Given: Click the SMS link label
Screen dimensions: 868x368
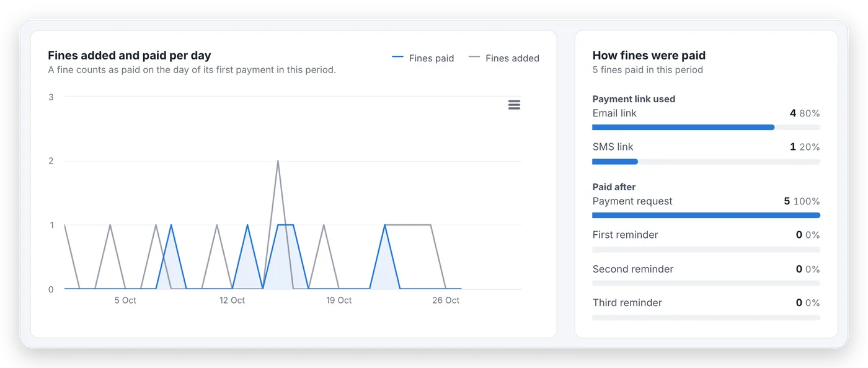Looking at the screenshot, I should click(x=613, y=147).
